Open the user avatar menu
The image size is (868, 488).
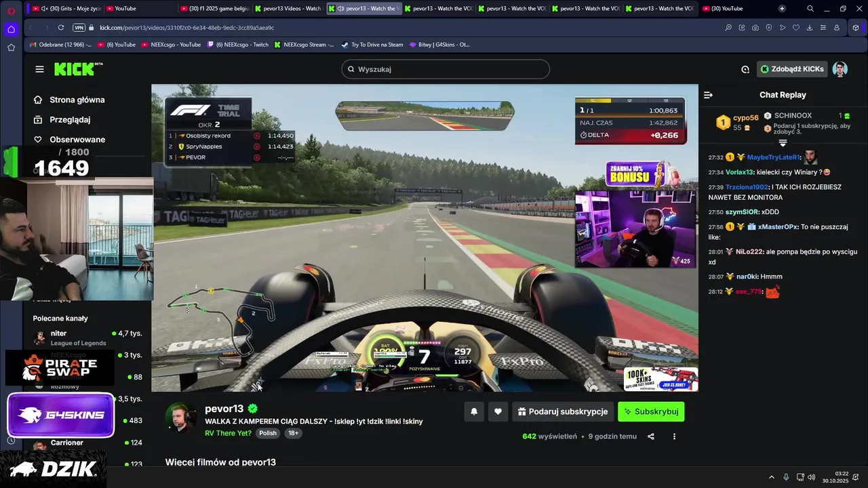click(x=840, y=69)
